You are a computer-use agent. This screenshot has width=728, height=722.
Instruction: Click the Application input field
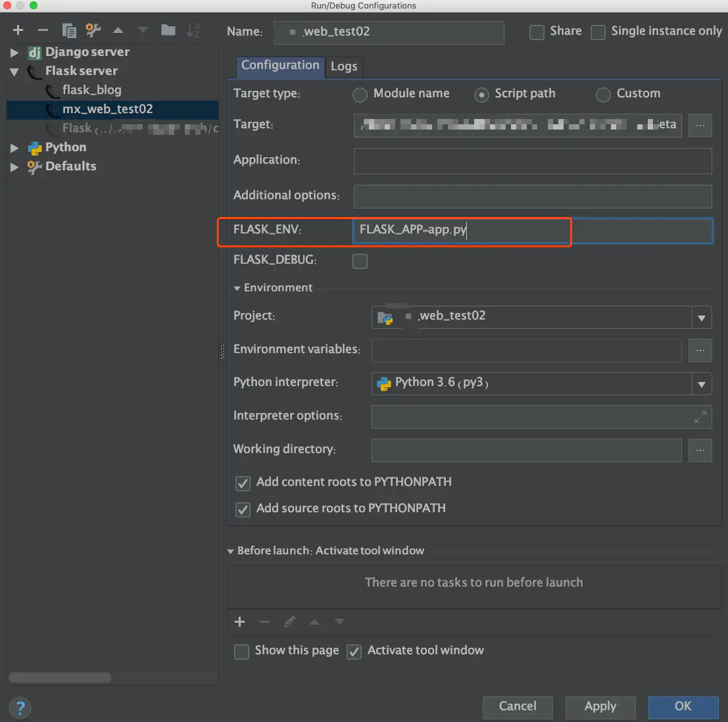tap(533, 161)
